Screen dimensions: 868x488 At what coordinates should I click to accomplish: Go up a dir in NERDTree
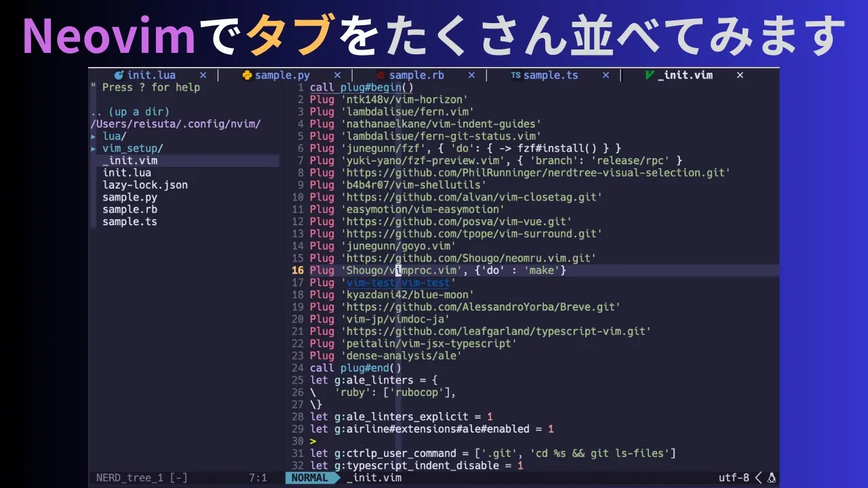tap(130, 112)
